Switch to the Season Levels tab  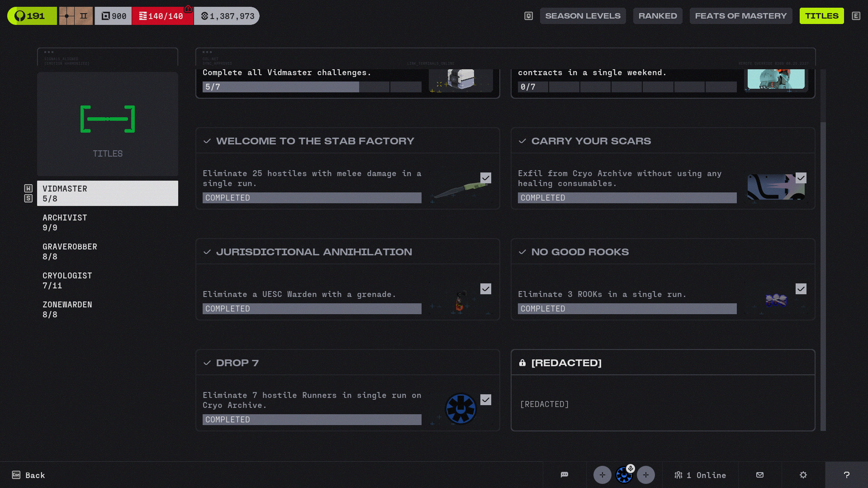point(583,16)
